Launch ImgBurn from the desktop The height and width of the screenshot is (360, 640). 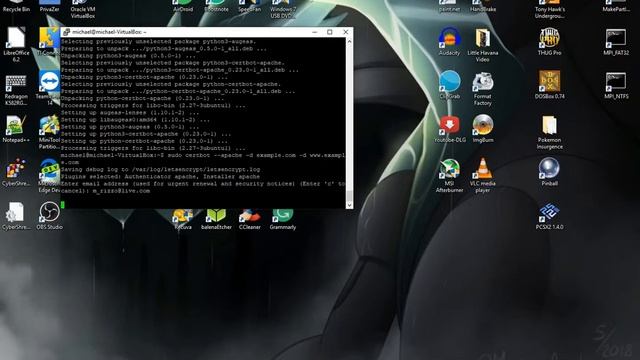point(483,129)
